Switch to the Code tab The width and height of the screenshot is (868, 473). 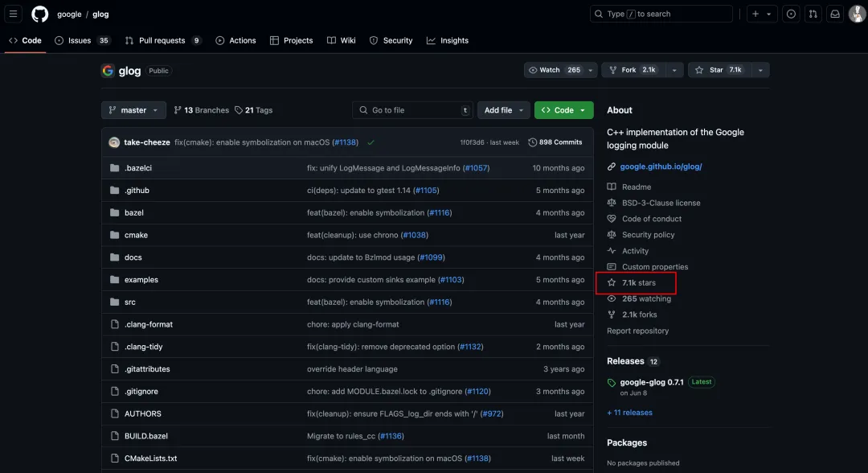[x=26, y=40]
